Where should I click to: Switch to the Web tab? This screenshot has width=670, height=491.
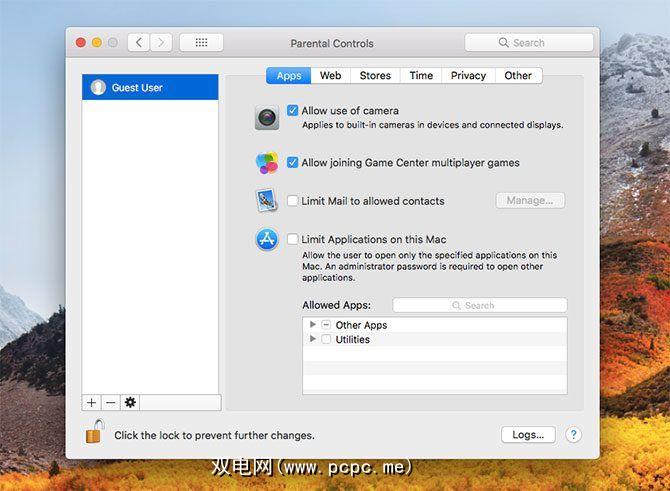point(331,76)
